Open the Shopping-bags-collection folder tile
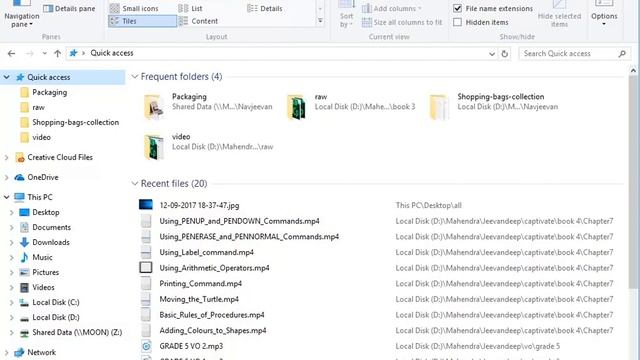The width and height of the screenshot is (640, 360). pyautogui.click(x=494, y=107)
